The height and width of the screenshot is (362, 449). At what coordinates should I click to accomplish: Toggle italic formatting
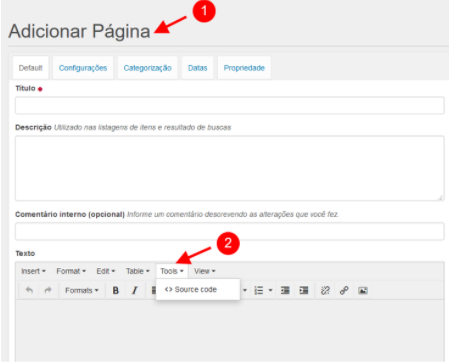pyautogui.click(x=135, y=290)
